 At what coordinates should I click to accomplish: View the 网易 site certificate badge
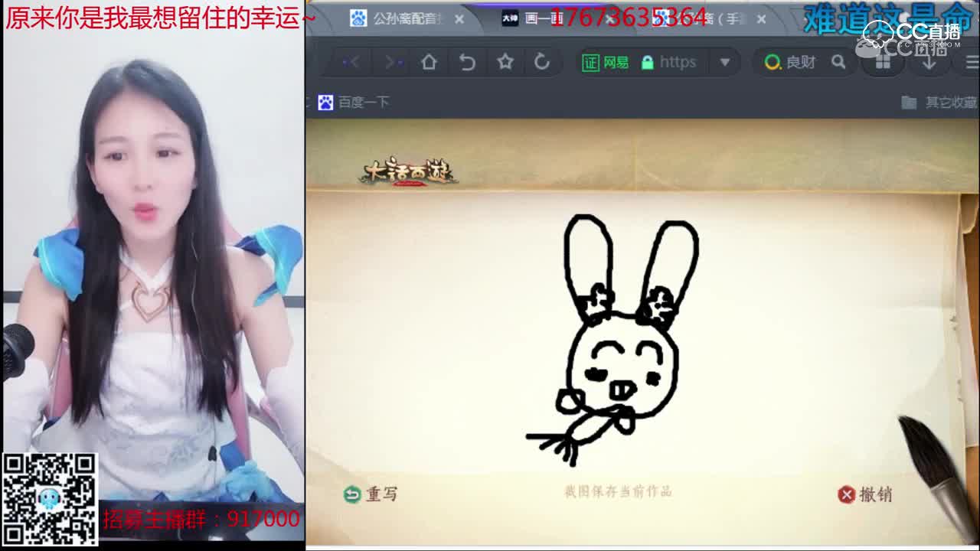pyautogui.click(x=606, y=62)
